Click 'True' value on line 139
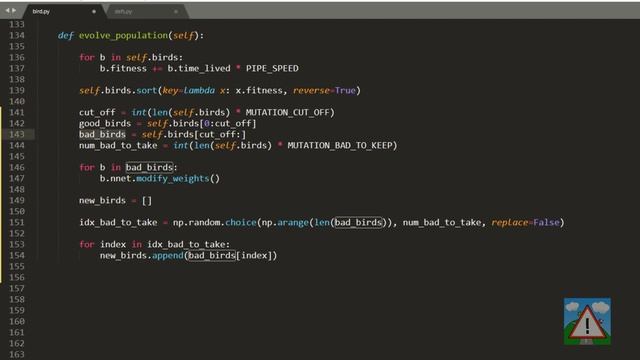Image resolution: width=640 pixels, height=360 pixels. pos(345,91)
